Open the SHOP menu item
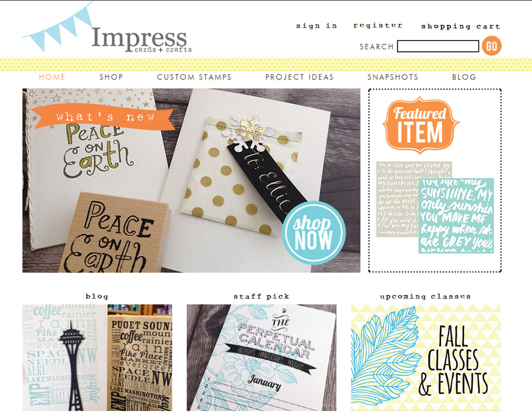 [x=111, y=77]
